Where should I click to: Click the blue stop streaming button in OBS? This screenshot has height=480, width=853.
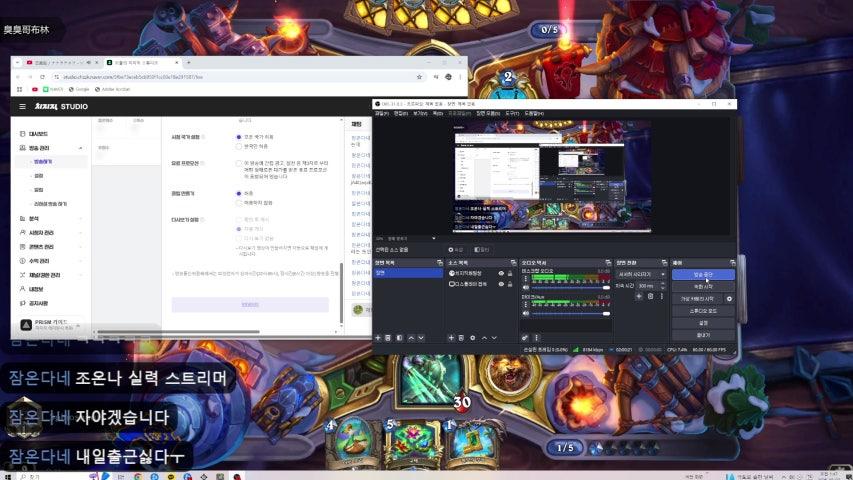pos(703,275)
